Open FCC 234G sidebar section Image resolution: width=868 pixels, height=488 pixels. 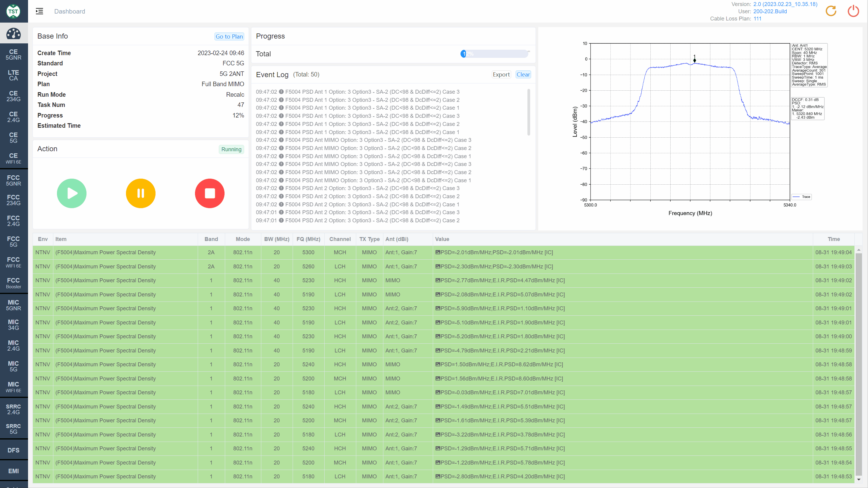point(14,200)
